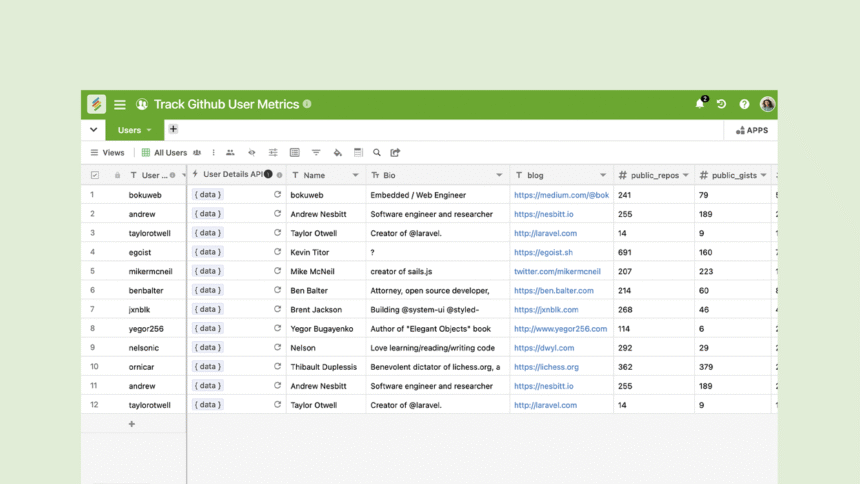860x484 pixels.
Task: Open the hamburger main menu
Action: click(120, 104)
